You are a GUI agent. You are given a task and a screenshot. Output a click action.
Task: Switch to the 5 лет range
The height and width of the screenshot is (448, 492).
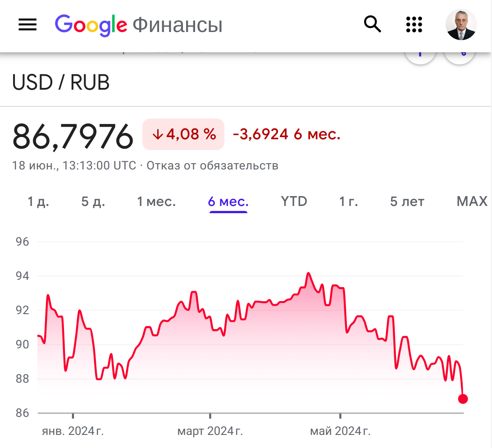click(x=407, y=201)
